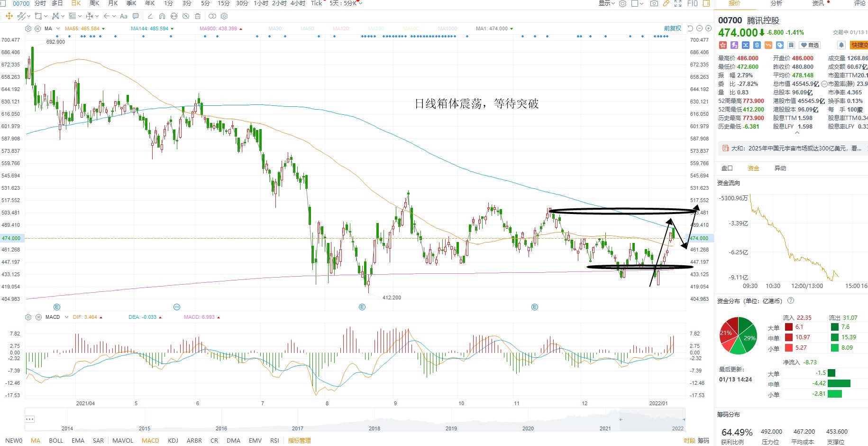868x446 pixels.
Task: Activate the orange pencil drawing mode
Action: coord(666,3)
